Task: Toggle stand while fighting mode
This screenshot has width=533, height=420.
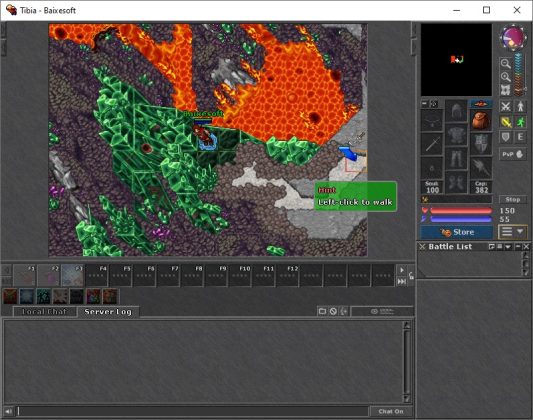Action: [520, 106]
